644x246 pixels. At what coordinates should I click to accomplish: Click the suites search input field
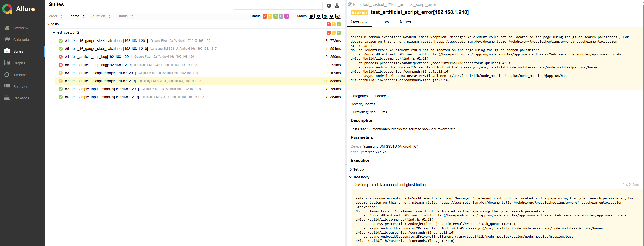click(x=278, y=6)
